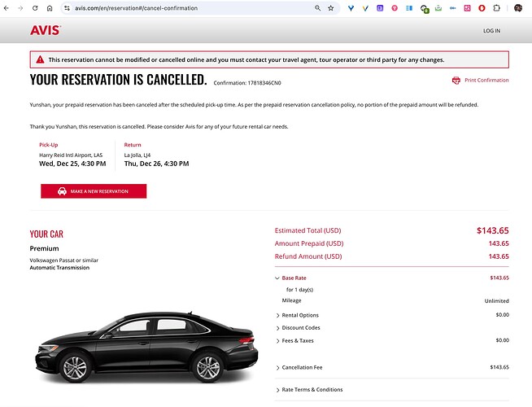Click the zoom magnifier icon in address bar
Viewport: 532px width, 407px height.
pos(317,8)
